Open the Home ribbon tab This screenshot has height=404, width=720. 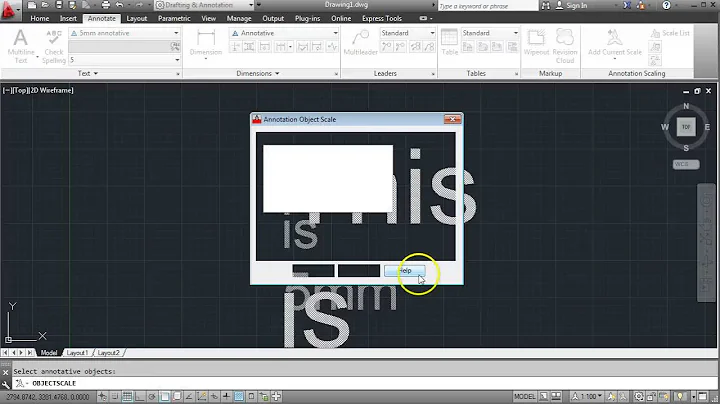(x=39, y=18)
